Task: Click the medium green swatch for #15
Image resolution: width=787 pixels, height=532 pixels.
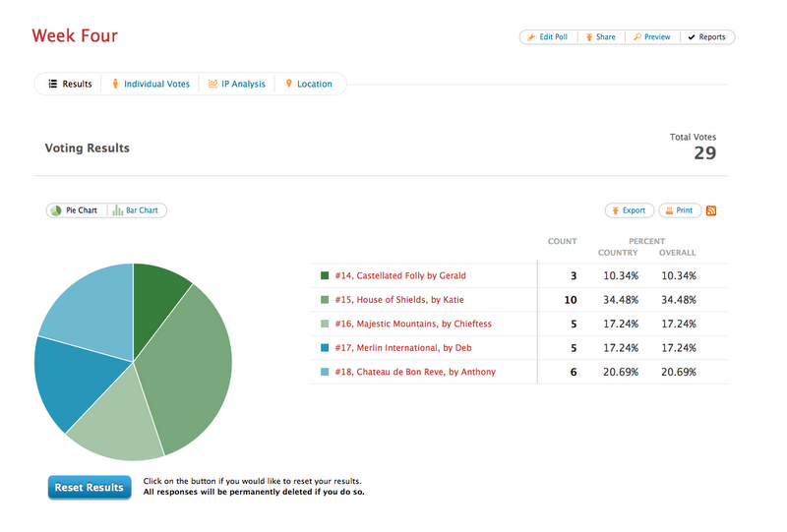Action: [325, 300]
